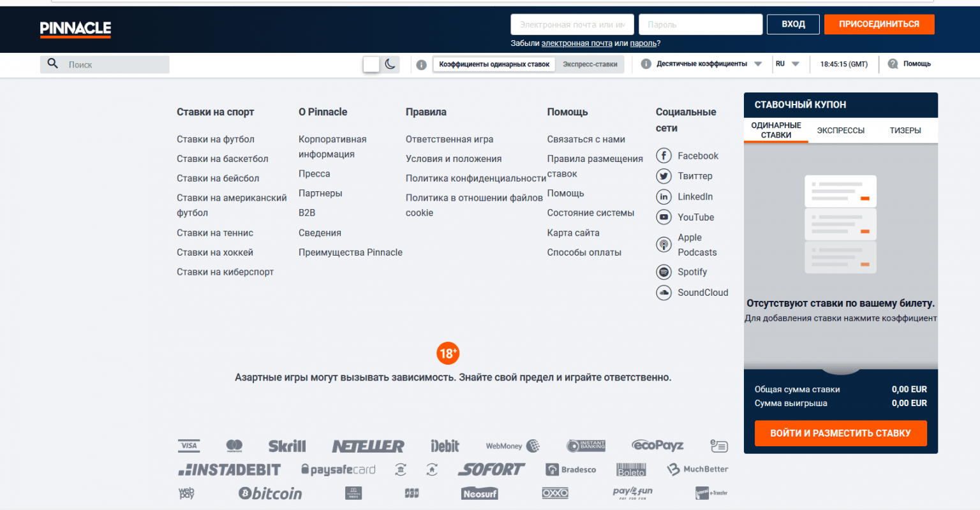Click info icon beside Десятичные коэффициенты
Viewport: 980px width, 510px height.
point(646,64)
